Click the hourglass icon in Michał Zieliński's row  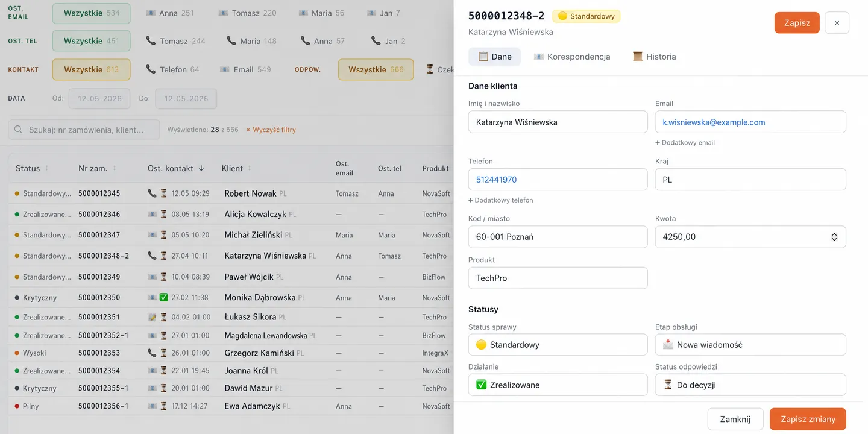tap(163, 235)
